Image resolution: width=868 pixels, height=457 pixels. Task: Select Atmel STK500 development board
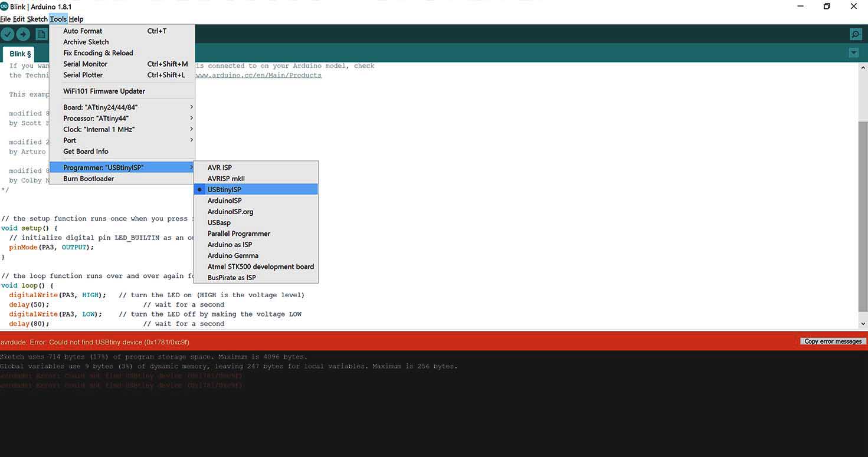(256, 266)
